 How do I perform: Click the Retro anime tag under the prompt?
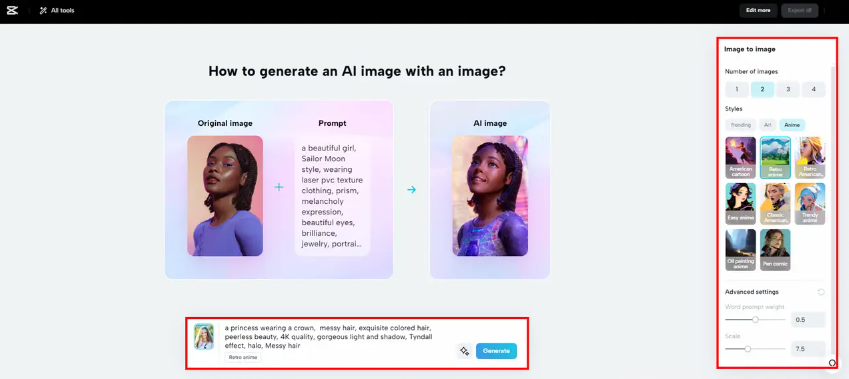pyautogui.click(x=243, y=357)
